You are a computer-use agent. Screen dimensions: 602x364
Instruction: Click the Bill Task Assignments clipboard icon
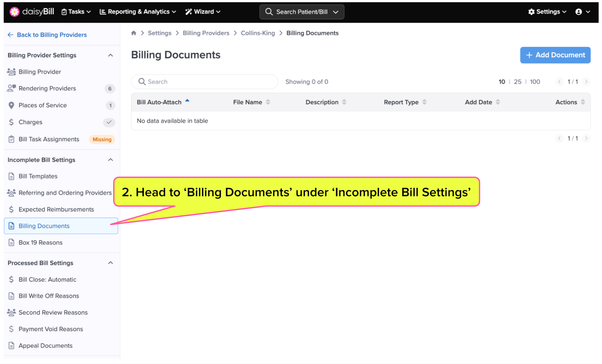[11, 139]
